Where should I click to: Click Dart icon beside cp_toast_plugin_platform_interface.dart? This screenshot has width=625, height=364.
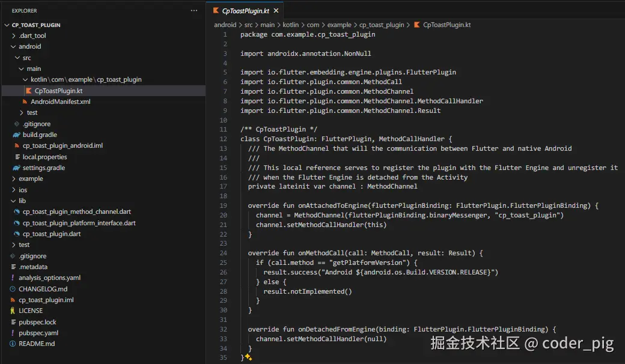coord(17,223)
